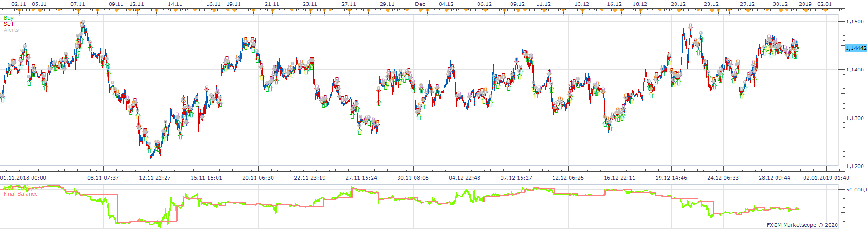Select the orange marker below the 02.01 date

click(x=825, y=11)
